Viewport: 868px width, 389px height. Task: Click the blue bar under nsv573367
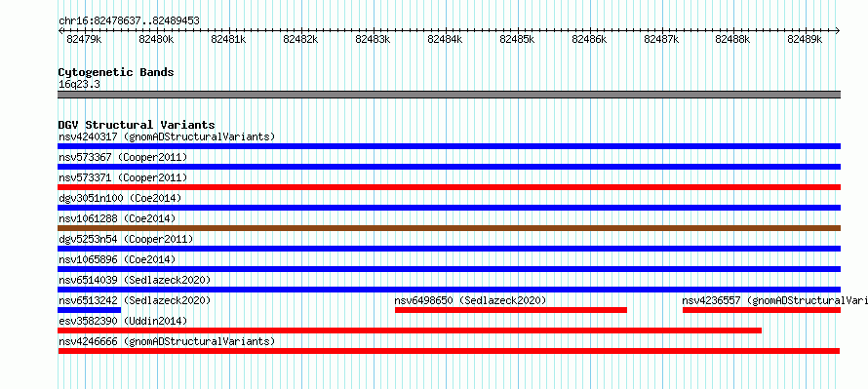click(x=449, y=167)
